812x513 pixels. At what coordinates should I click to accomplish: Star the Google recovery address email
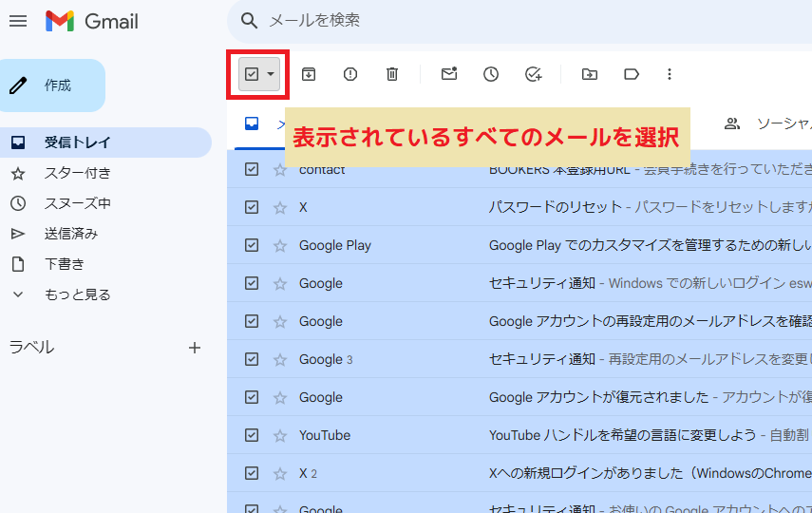pyautogui.click(x=280, y=321)
